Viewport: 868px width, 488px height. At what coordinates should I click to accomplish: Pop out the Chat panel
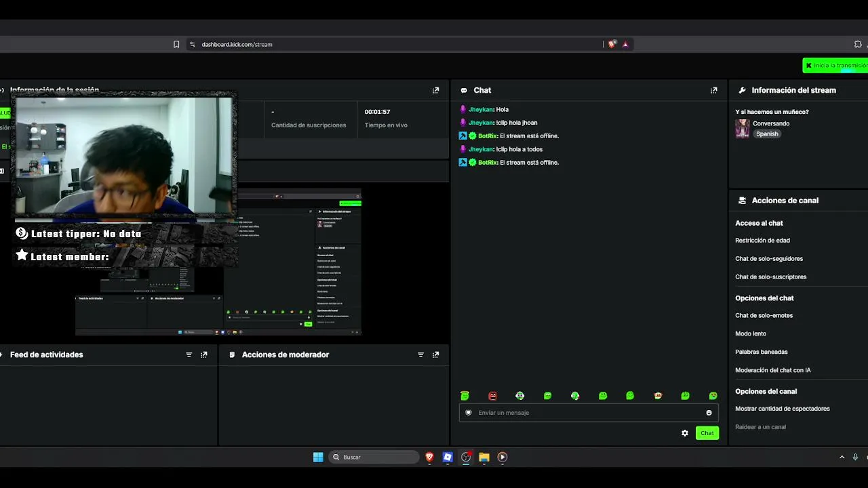[713, 90]
